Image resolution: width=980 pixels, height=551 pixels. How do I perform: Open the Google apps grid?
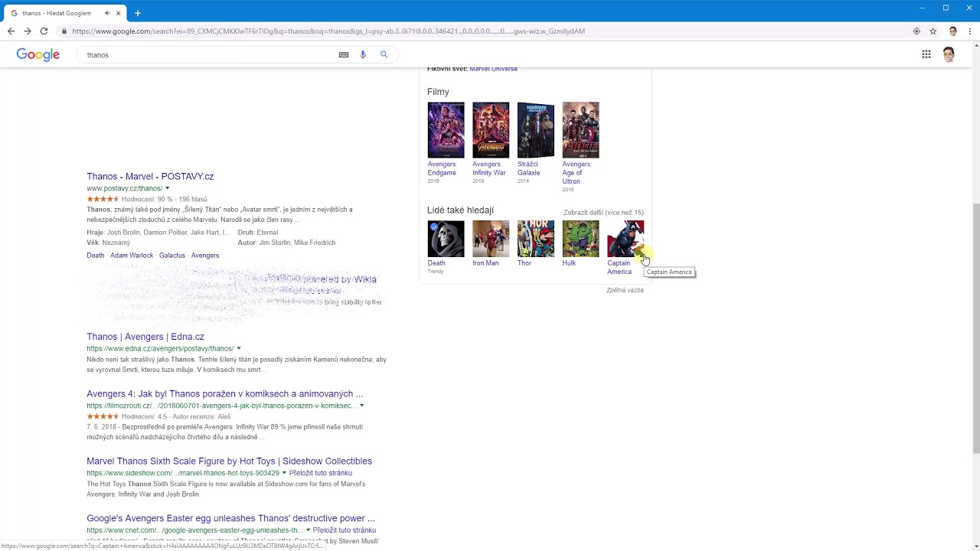coord(926,54)
